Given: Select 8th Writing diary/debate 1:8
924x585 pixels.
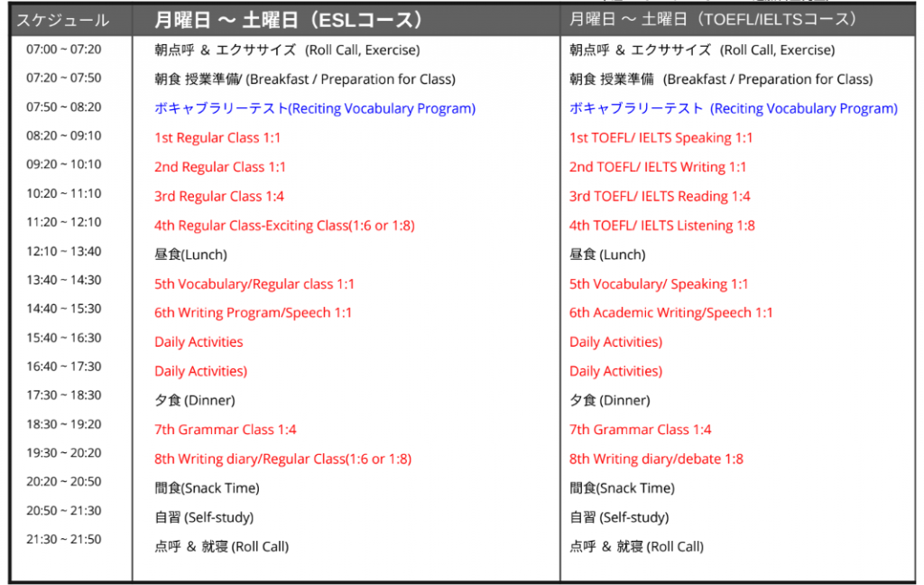Looking at the screenshot, I should tap(656, 460).
